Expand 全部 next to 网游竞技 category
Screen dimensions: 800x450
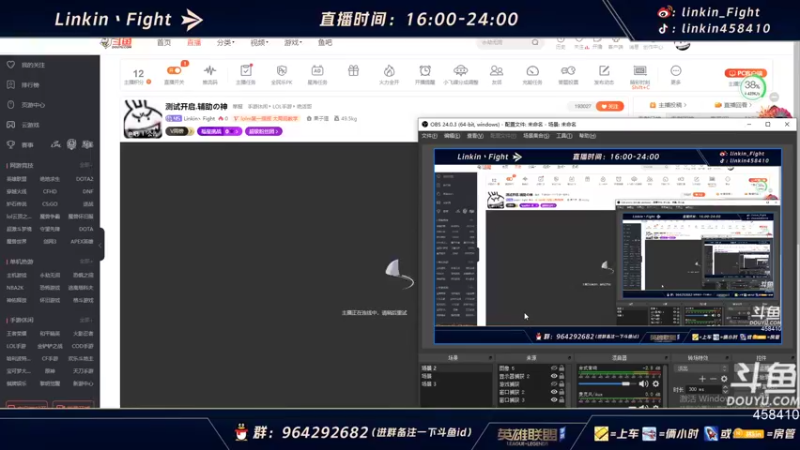86,165
